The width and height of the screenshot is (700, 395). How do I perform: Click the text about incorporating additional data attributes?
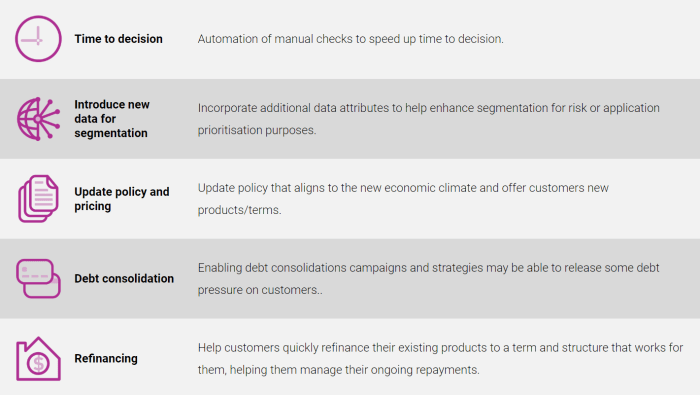(429, 119)
